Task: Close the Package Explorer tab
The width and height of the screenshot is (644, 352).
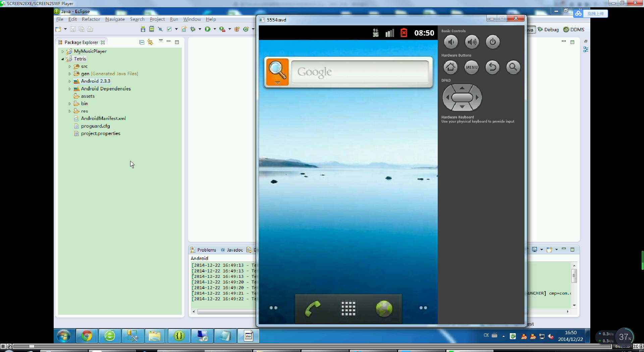Action: point(103,42)
